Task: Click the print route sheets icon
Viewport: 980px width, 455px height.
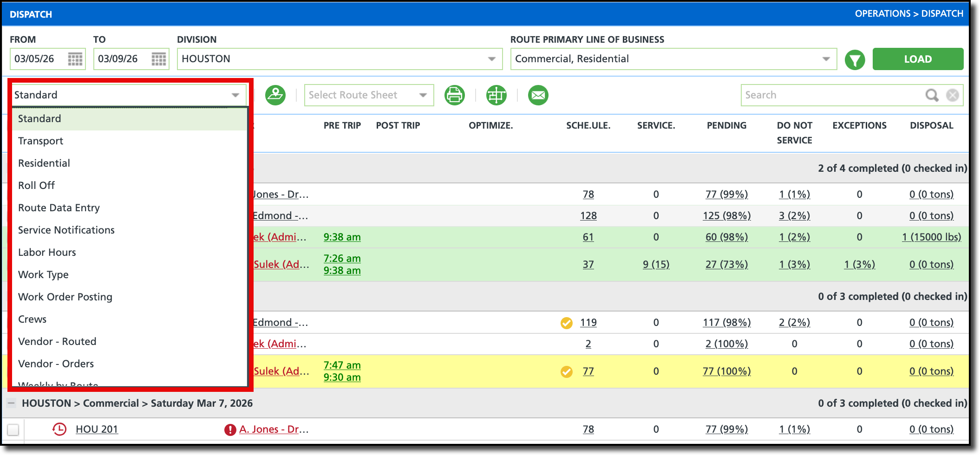Action: pyautogui.click(x=454, y=95)
